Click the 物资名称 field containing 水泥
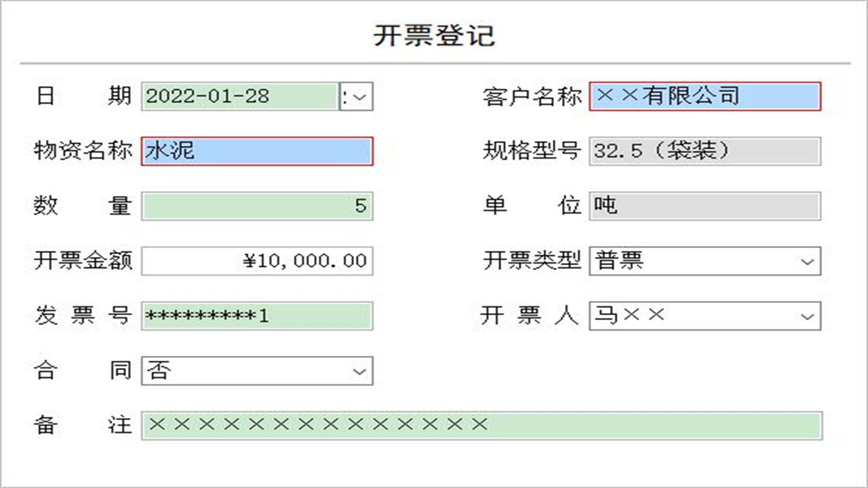This screenshot has width=868, height=488. click(x=256, y=151)
